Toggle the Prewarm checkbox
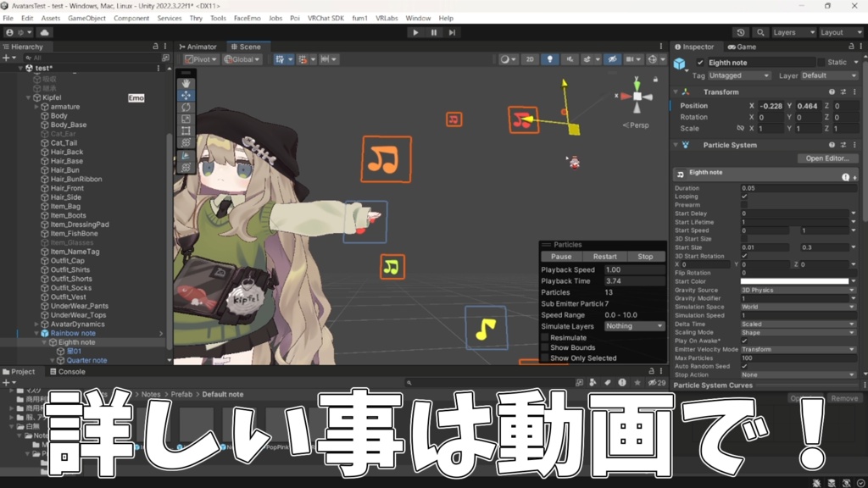The width and height of the screenshot is (868, 488). 744,205
